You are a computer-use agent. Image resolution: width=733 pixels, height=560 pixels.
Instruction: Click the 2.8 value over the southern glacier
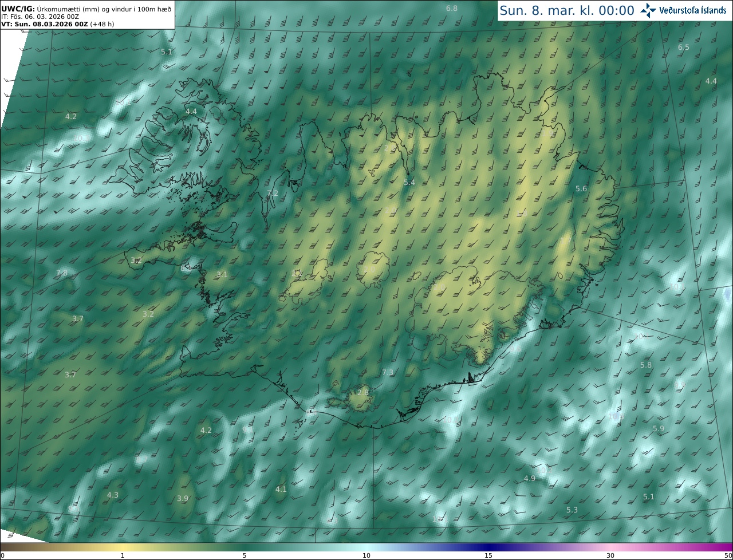click(x=363, y=392)
